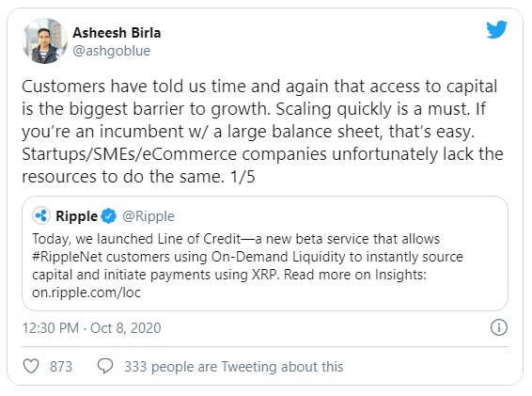The height and width of the screenshot is (396, 532).
Task: Follow the on.ripple.com/loc link
Action: click(x=86, y=293)
